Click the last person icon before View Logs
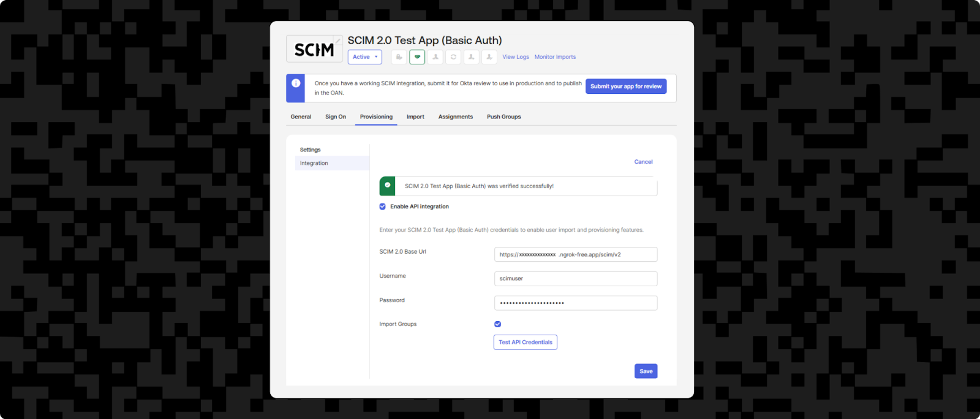This screenshot has width=980, height=419. coord(489,57)
